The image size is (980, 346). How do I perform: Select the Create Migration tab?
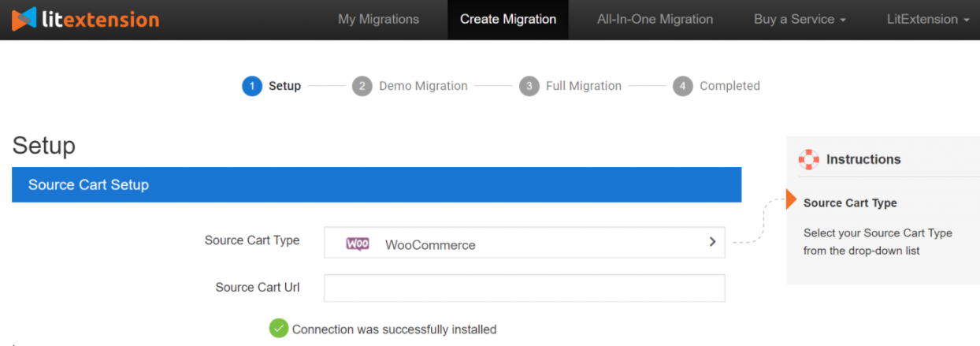[x=508, y=19]
